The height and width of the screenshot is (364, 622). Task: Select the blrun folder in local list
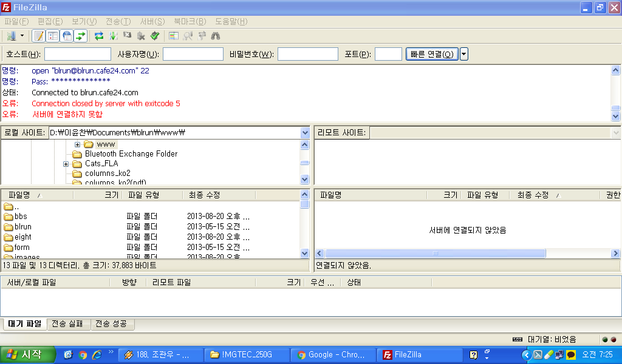click(x=22, y=227)
